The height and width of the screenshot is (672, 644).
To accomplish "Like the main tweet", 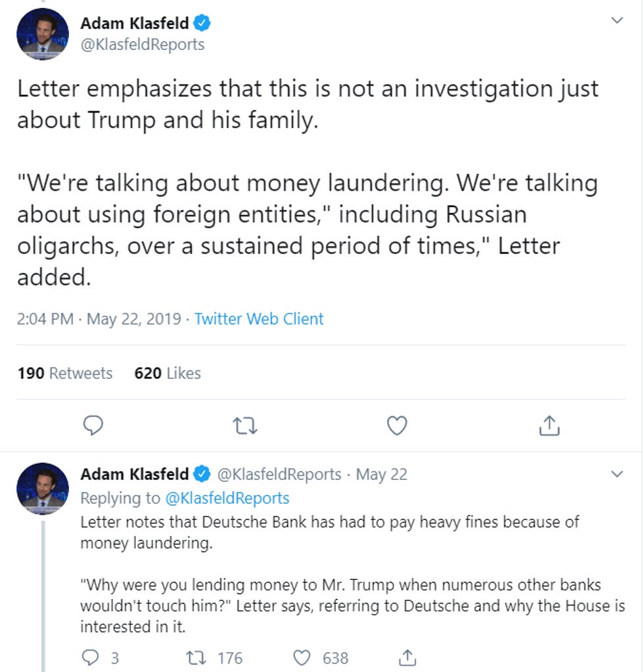I will point(397,427).
